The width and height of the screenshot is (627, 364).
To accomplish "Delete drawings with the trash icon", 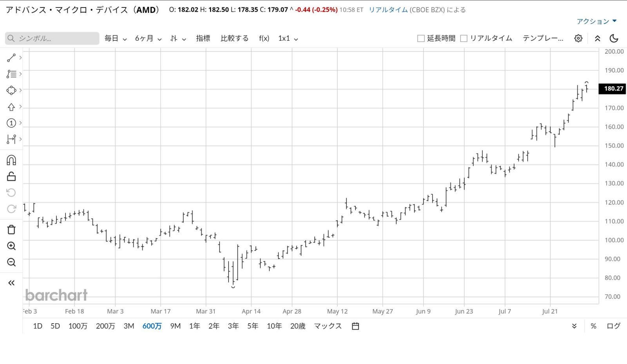I will pyautogui.click(x=11, y=230).
